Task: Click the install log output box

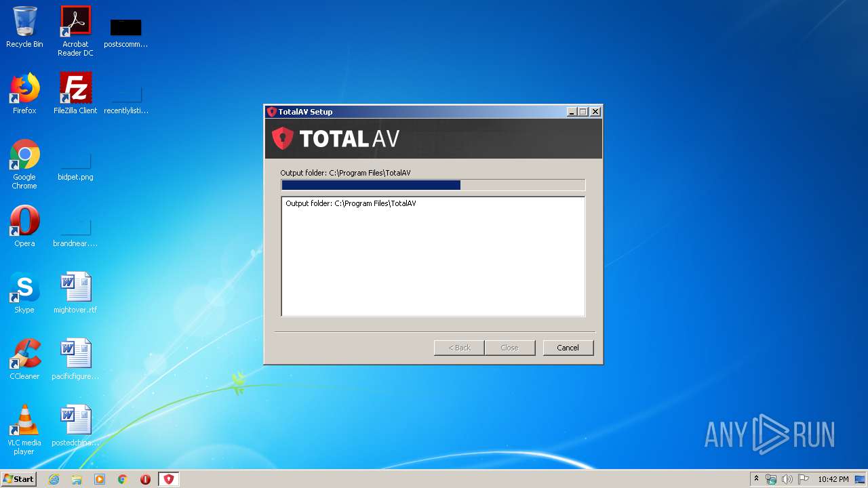Action: click(x=433, y=256)
